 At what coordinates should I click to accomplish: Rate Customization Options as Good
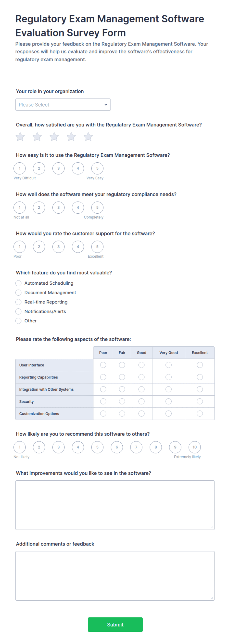[x=141, y=413]
